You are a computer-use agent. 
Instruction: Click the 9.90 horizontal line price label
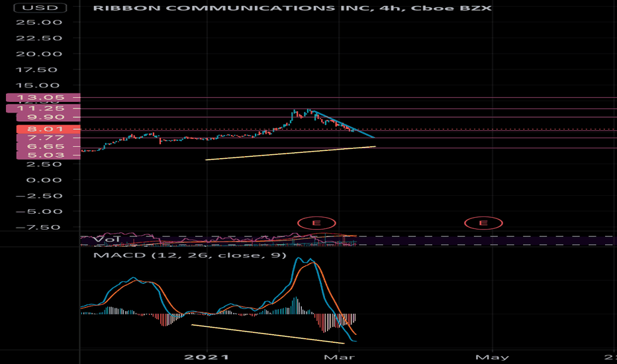pyautogui.click(x=48, y=117)
